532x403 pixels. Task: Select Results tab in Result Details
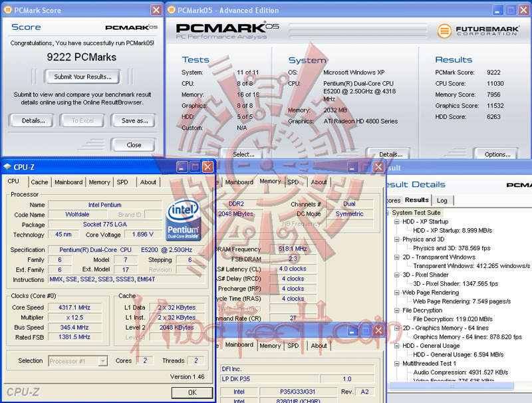[x=417, y=200]
